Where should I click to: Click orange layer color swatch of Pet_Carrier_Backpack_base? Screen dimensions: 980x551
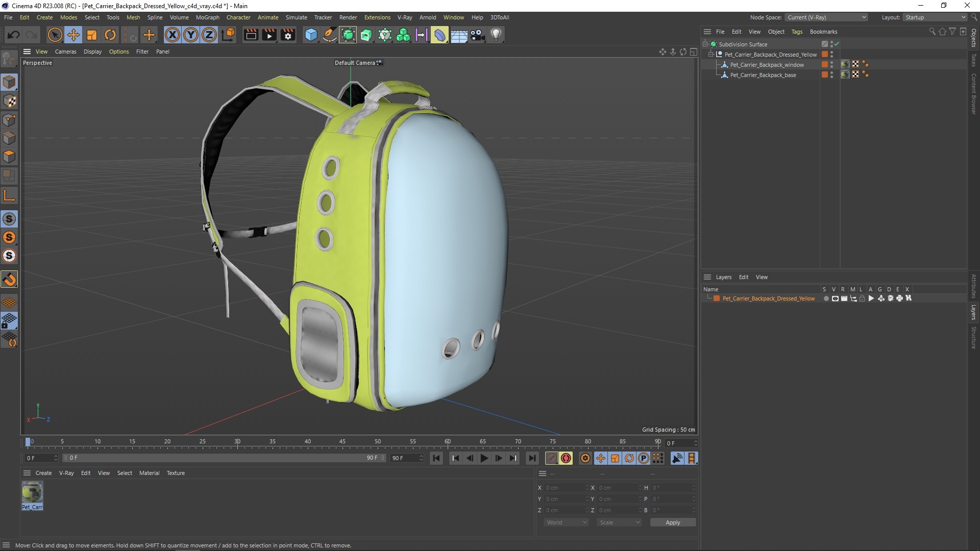(824, 75)
